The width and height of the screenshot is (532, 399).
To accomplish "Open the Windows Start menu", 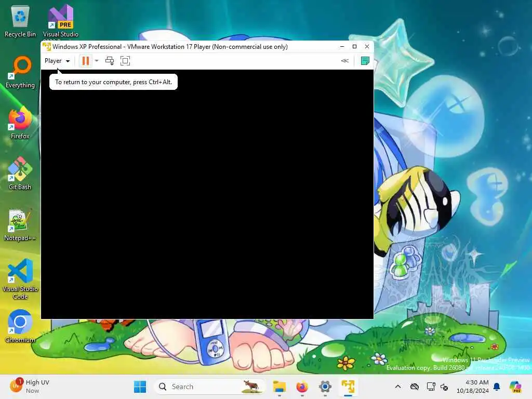I will tap(140, 387).
